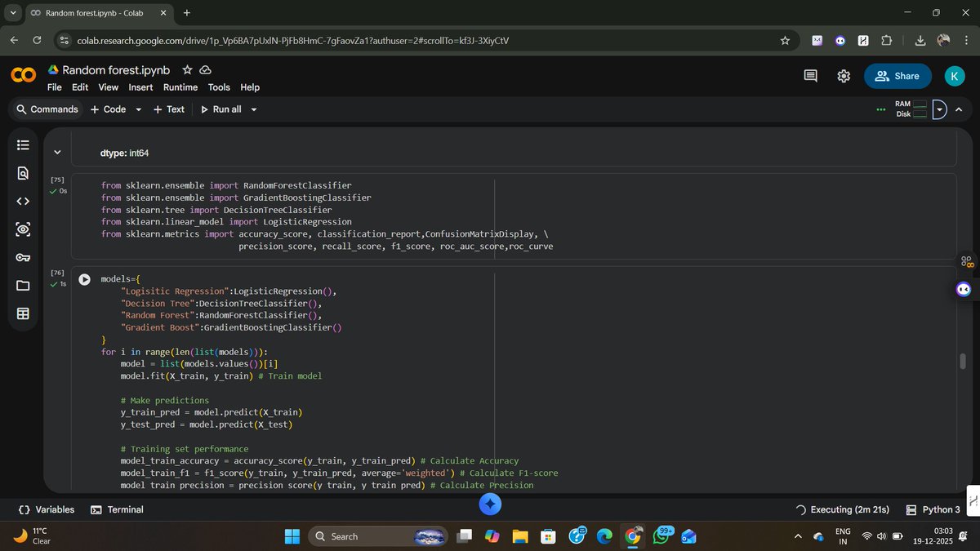
Task: Add a new Text cell
Action: pos(169,109)
